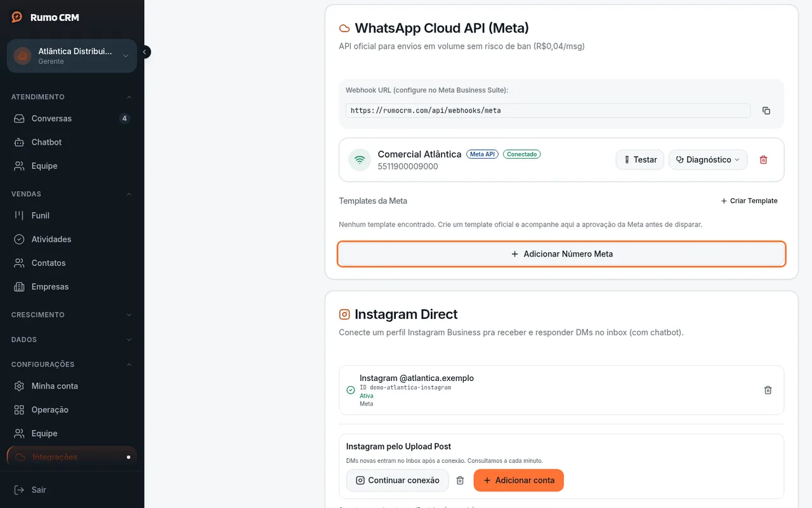Click the Operação grid icon
The height and width of the screenshot is (508, 812).
pos(20,410)
